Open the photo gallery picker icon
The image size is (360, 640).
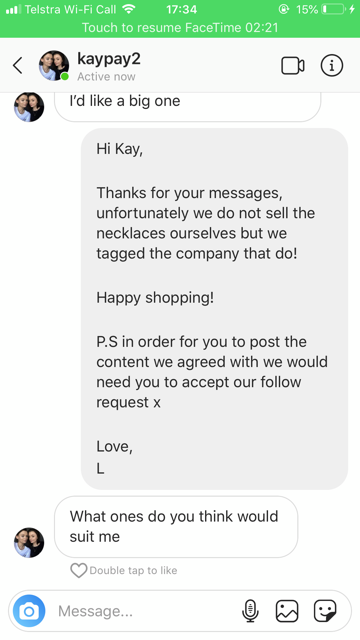point(287,611)
